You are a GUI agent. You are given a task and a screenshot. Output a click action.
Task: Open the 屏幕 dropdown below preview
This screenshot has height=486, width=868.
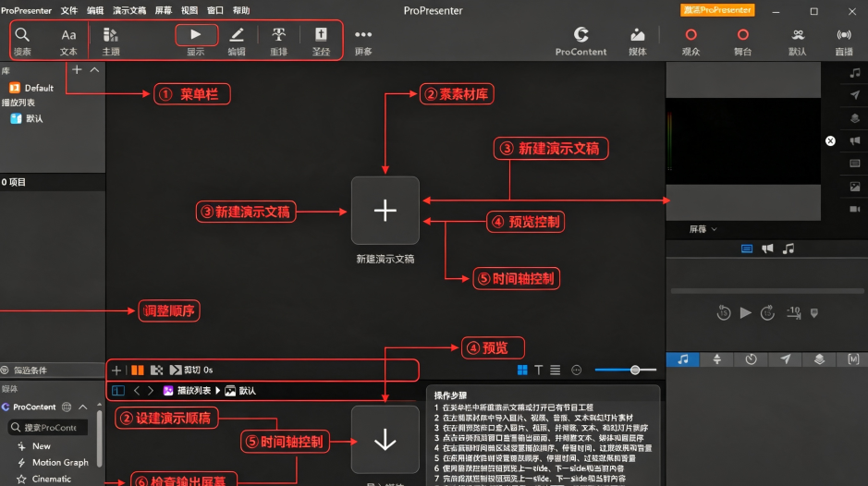[x=703, y=229]
